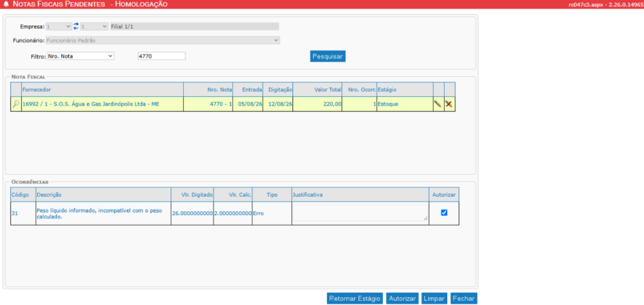Open the Empresa dropdown
The image size is (644, 305).
pyautogui.click(x=59, y=26)
